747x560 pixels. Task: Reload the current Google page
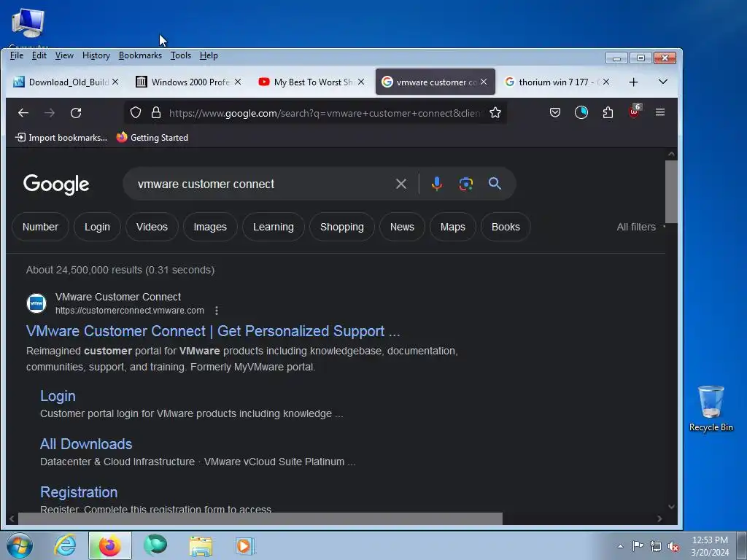(x=76, y=113)
